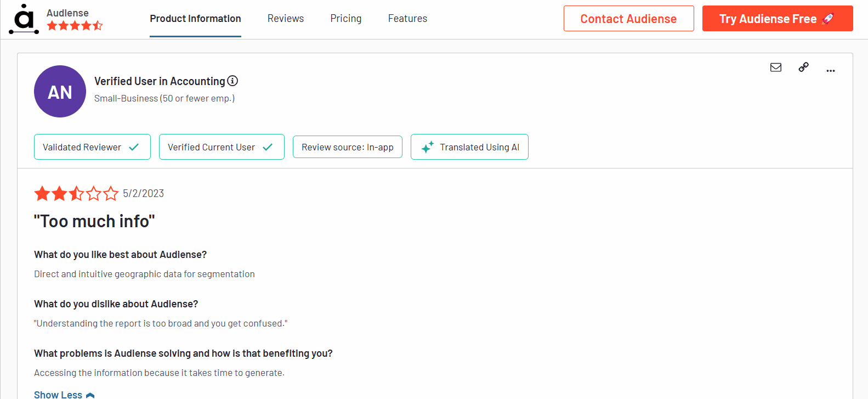868x399 pixels.
Task: Click the review's two-and-a-half star rating
Action: tap(76, 193)
